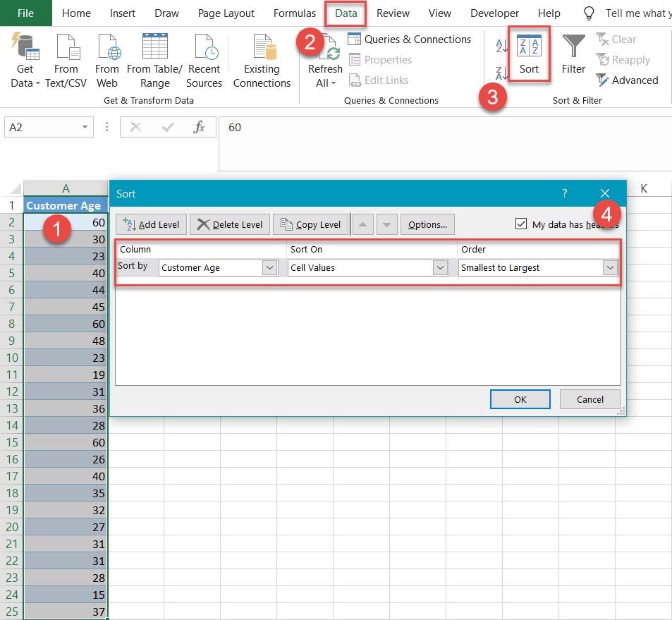
Task: Open Advanced filter options
Action: [626, 80]
